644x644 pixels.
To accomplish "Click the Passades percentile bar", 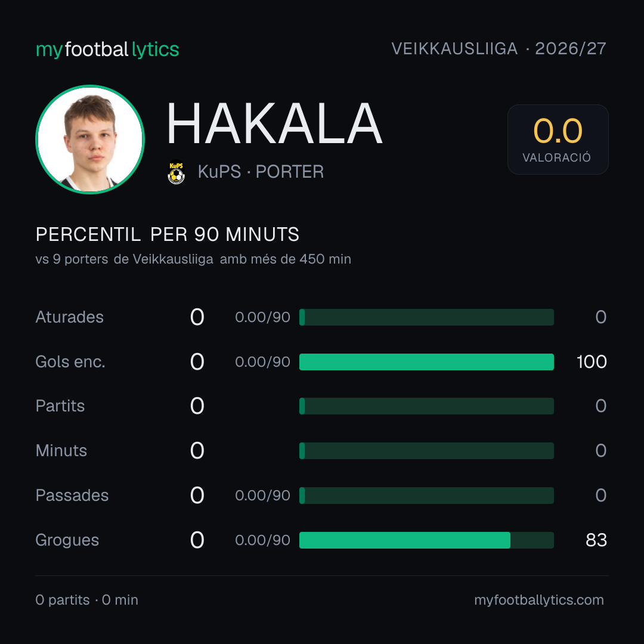I will pos(426,496).
